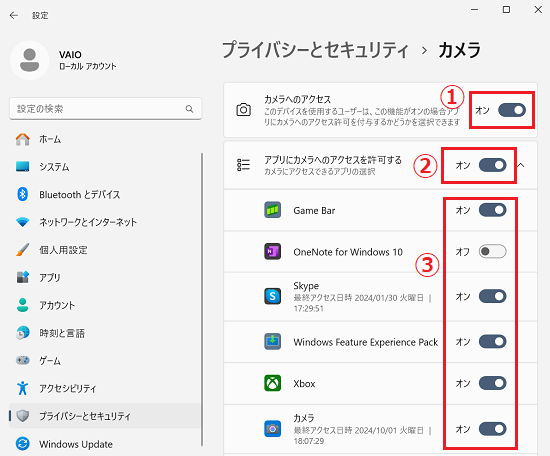Collapse the app camera access list chevron
550x456 pixels.
521,165
